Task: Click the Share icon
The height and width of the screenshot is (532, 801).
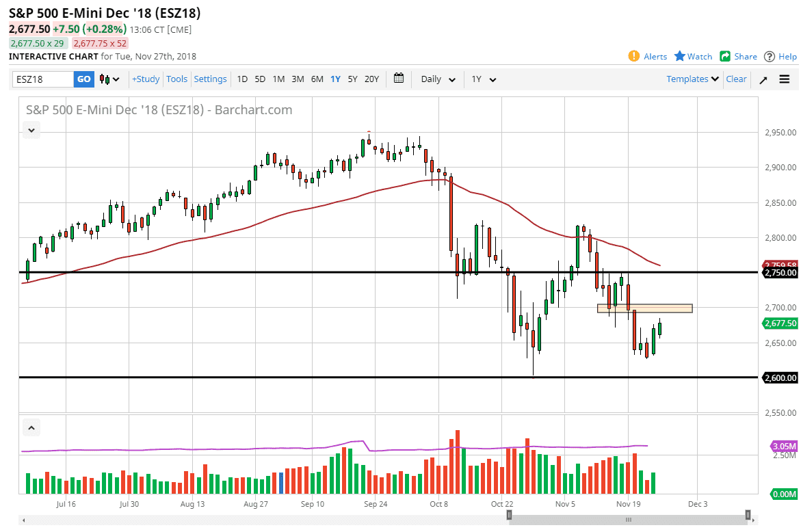Action: coord(725,56)
